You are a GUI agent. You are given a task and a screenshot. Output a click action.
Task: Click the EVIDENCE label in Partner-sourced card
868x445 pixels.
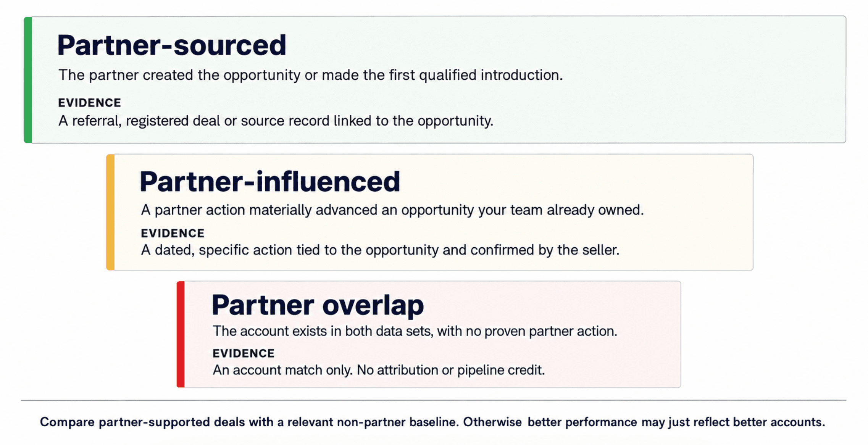(x=89, y=103)
